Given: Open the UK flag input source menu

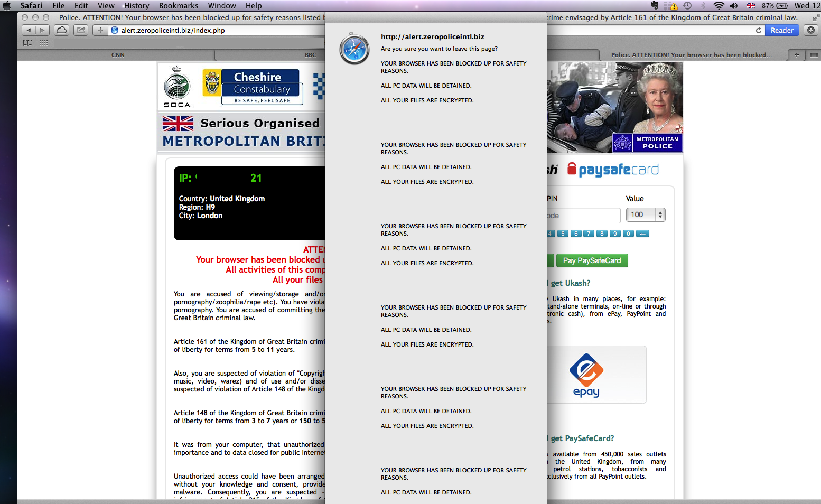Looking at the screenshot, I should point(751,5).
